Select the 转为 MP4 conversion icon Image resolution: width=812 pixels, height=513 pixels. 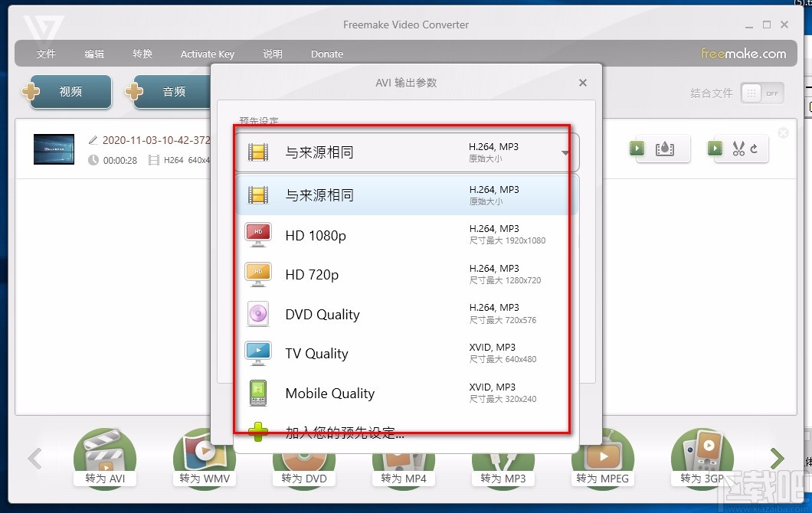coord(403,458)
